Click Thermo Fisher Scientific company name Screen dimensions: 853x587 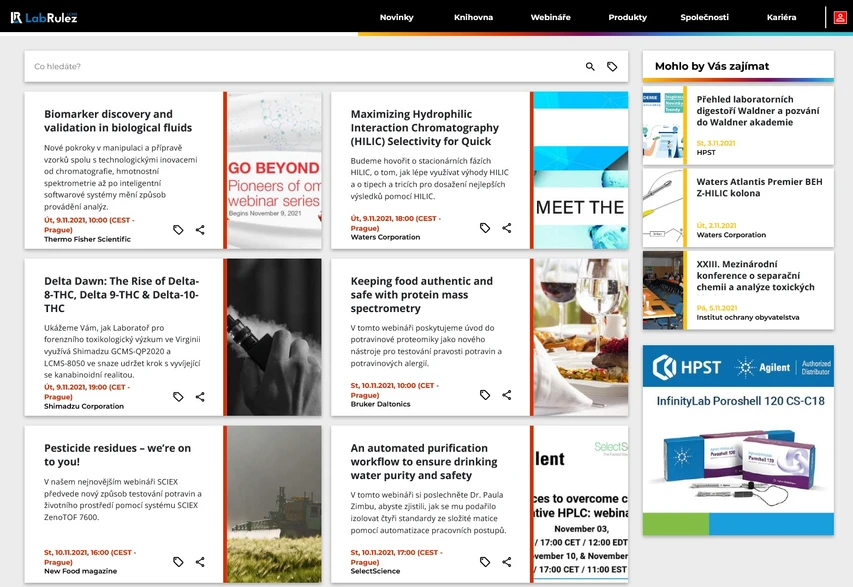87,239
